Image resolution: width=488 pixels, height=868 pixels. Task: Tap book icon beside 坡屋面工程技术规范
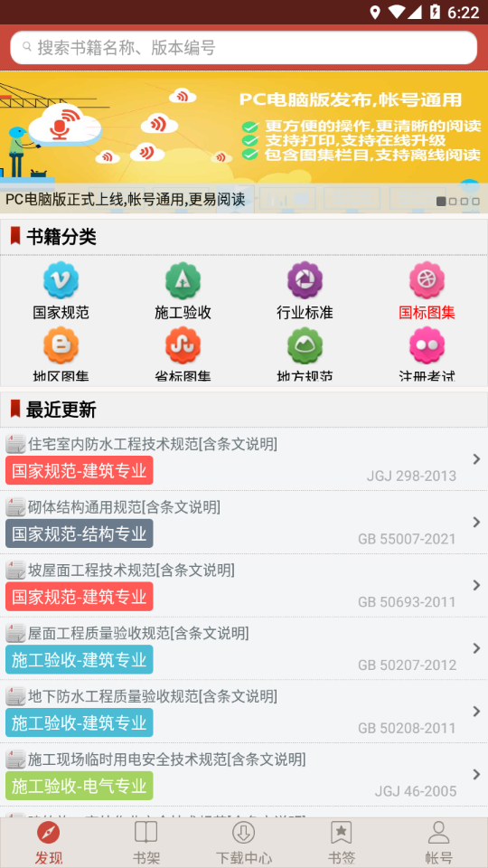pyautogui.click(x=15, y=571)
